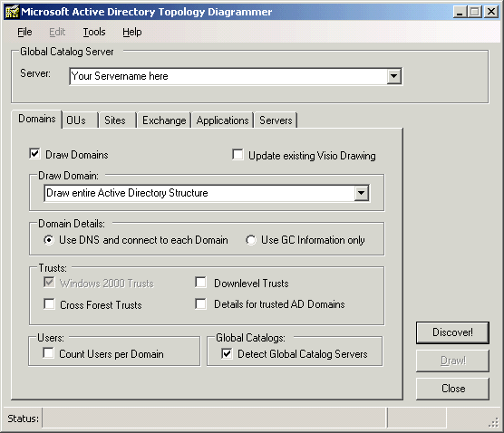504x433 pixels.
Task: Open the Help menu
Action: (x=131, y=32)
